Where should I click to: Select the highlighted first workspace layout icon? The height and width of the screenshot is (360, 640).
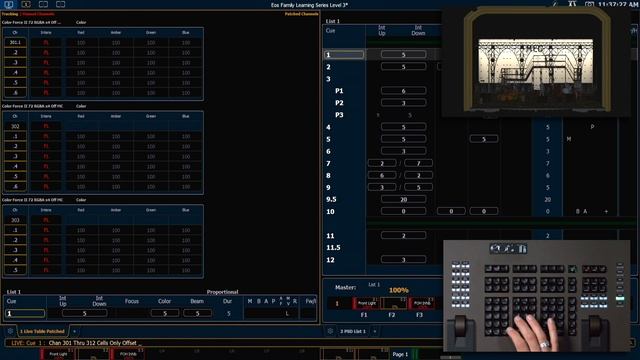[9, 4]
